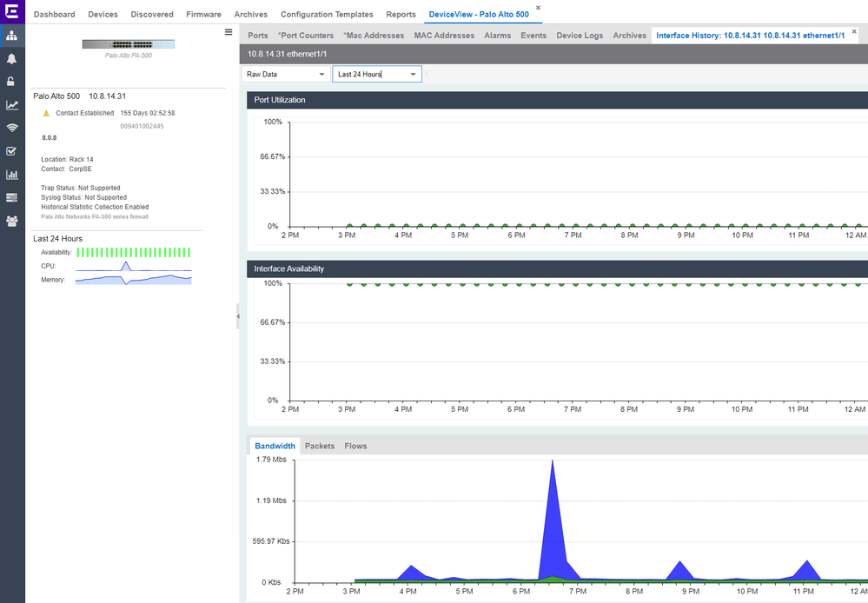Image resolution: width=868 pixels, height=603 pixels.
Task: Switch to the *Mac Addresses tab
Action: tap(374, 36)
